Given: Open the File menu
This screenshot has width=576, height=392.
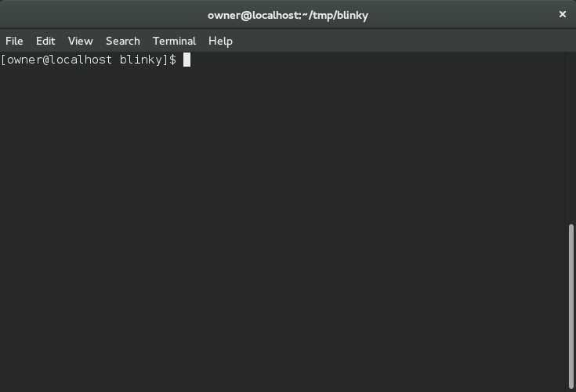Looking at the screenshot, I should point(14,41).
